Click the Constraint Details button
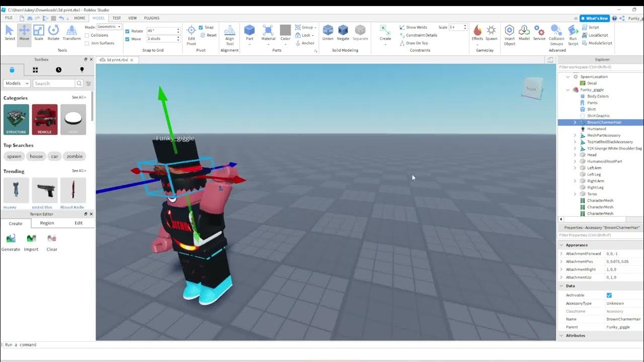Viewport: 644px width, 362px height. coord(418,35)
